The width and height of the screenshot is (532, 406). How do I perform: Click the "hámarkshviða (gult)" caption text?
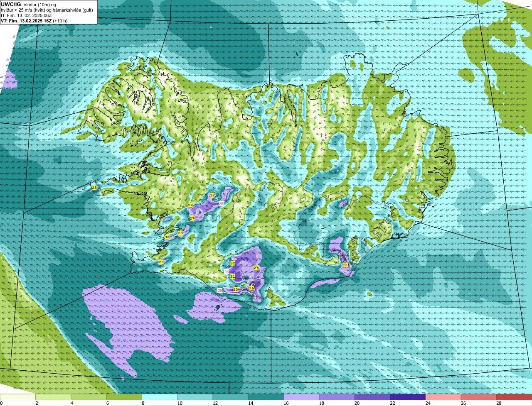[x=72, y=10]
